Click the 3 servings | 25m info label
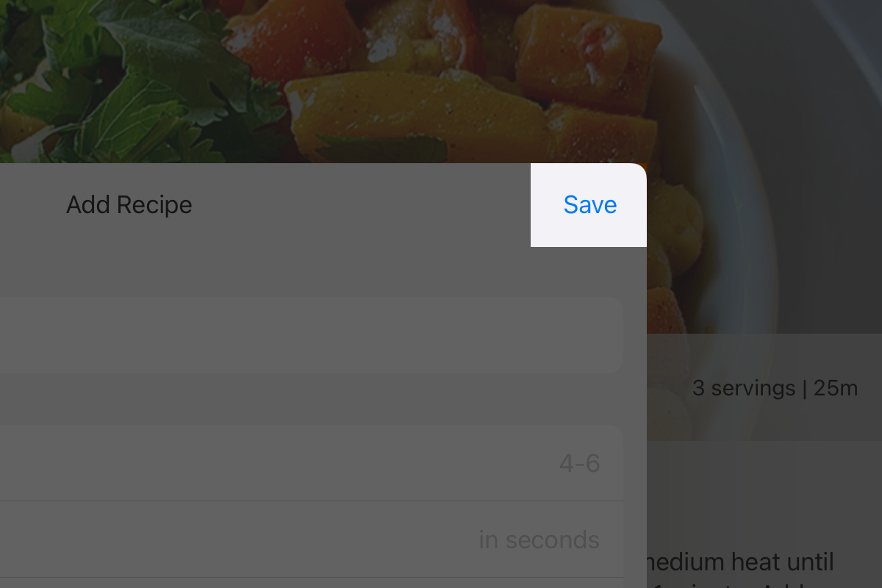 (775, 387)
